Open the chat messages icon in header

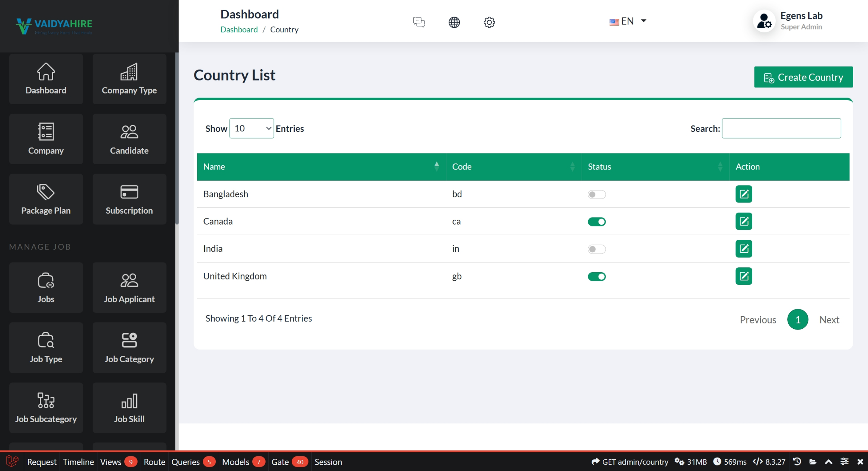coord(419,22)
